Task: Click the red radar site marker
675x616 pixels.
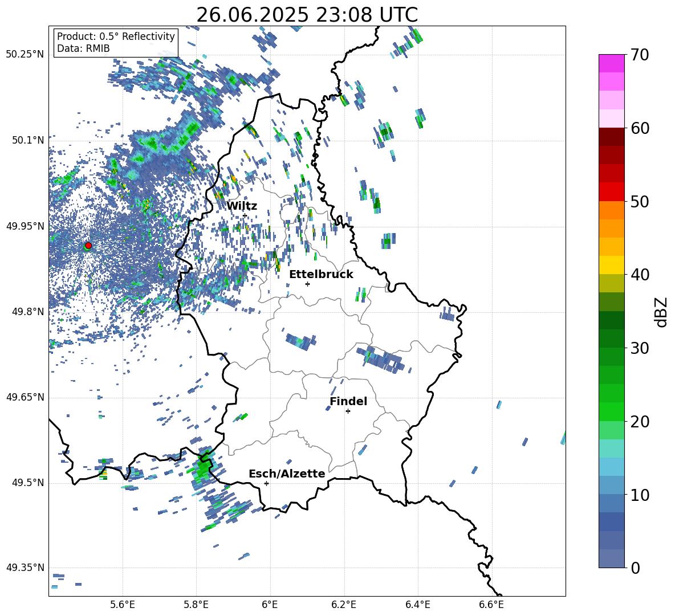Action: click(88, 245)
